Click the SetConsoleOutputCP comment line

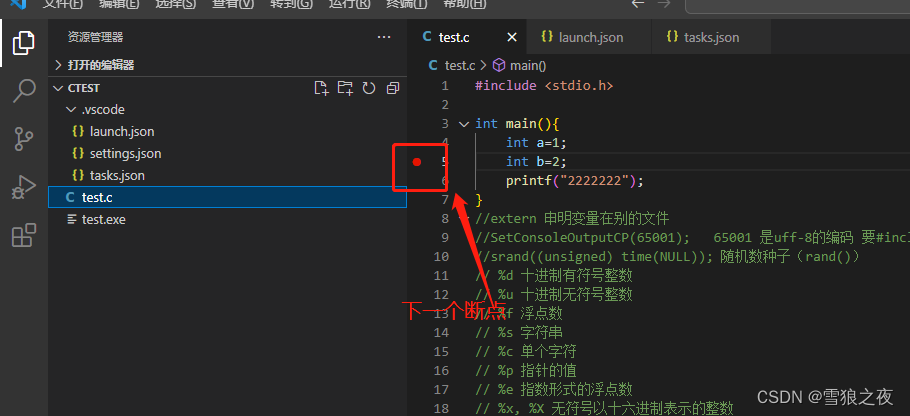pos(692,238)
